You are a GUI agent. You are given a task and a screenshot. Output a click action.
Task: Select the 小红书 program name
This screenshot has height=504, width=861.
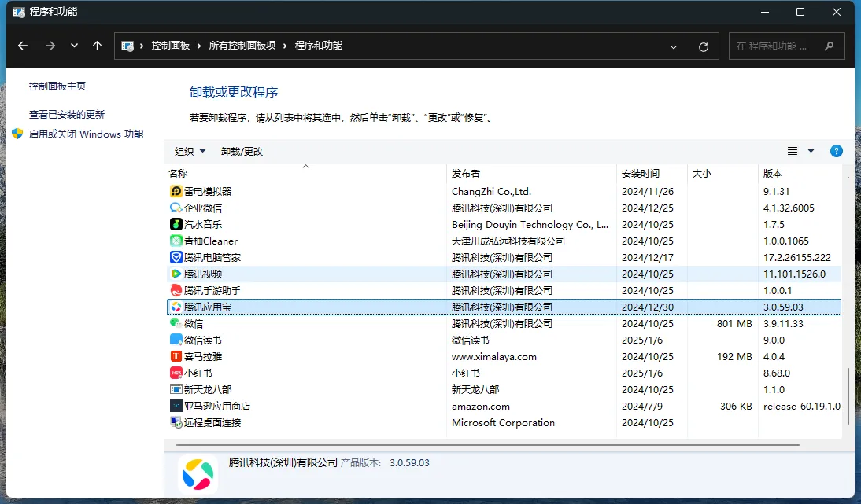(x=198, y=373)
